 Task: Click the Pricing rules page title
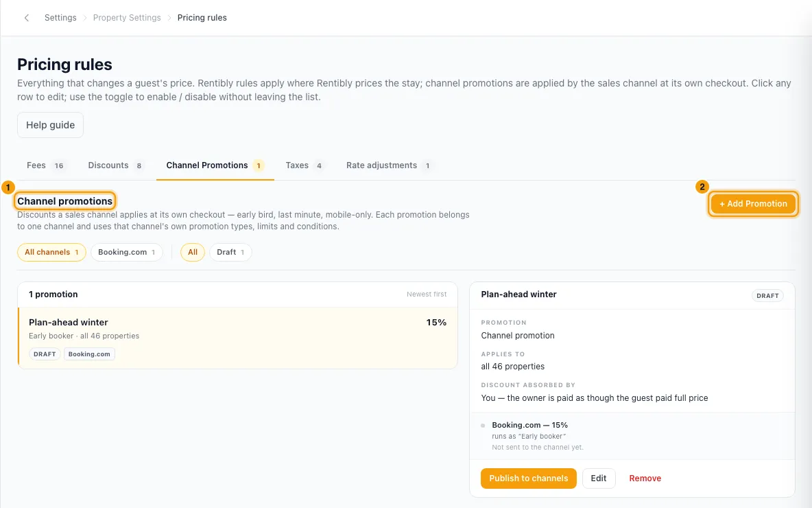tap(64, 65)
